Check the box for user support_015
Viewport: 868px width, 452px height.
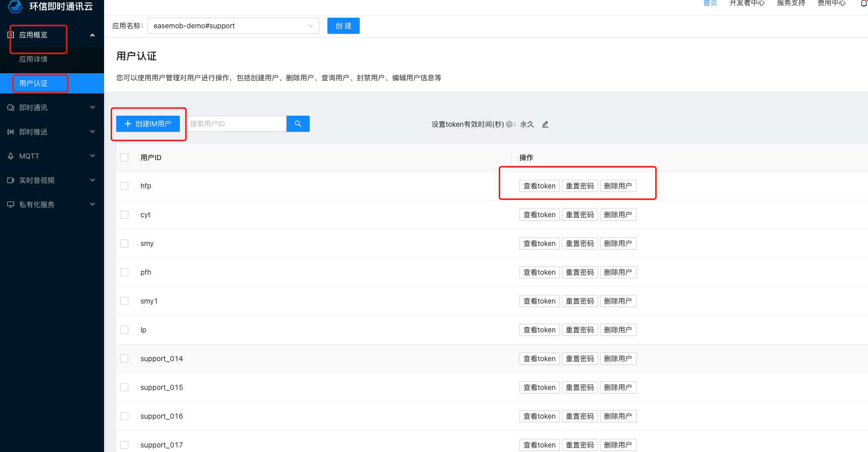[124, 387]
